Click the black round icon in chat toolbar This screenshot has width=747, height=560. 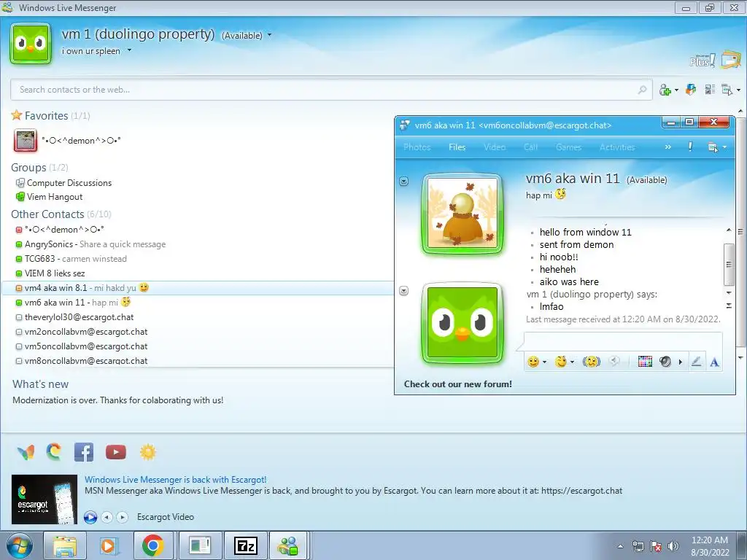[665, 362]
